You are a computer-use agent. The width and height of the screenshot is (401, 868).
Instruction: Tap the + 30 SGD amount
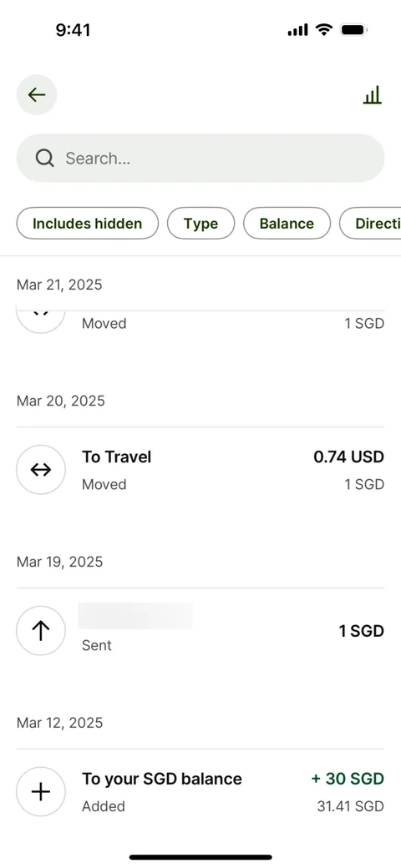tap(348, 779)
